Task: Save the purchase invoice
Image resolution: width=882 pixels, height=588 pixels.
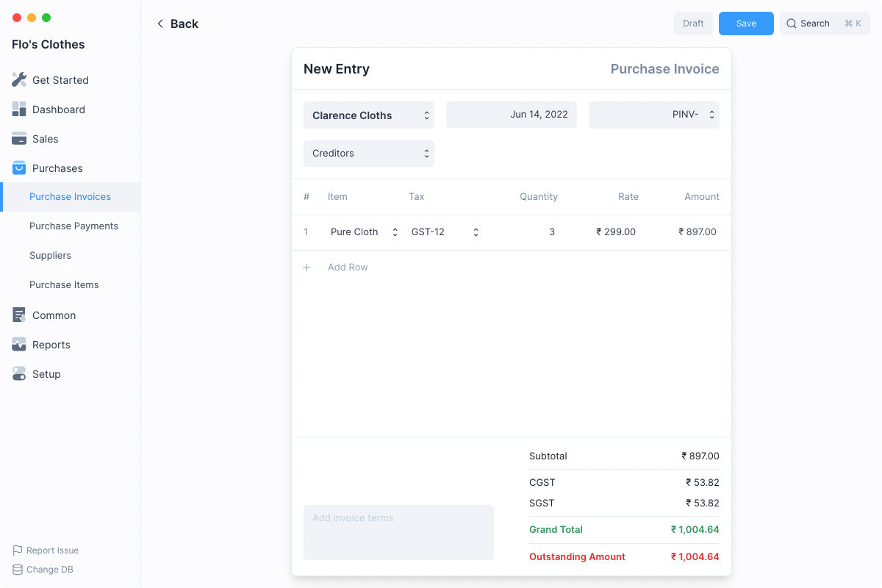Action: (746, 24)
